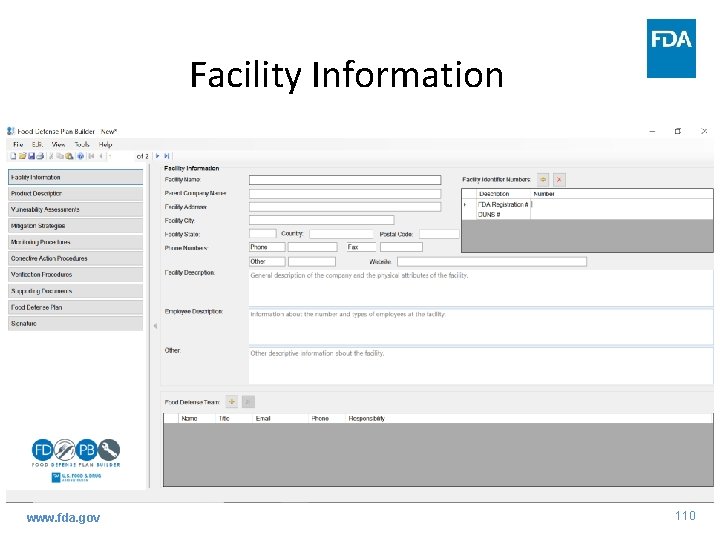Select Facility Information in the sidebar
This screenshot has height=540, width=720.
[x=75, y=177]
